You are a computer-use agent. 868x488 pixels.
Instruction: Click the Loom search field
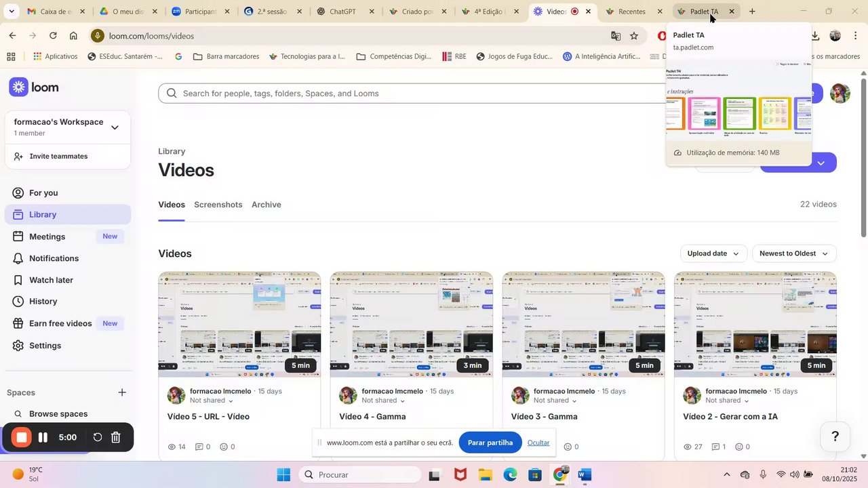[420, 94]
